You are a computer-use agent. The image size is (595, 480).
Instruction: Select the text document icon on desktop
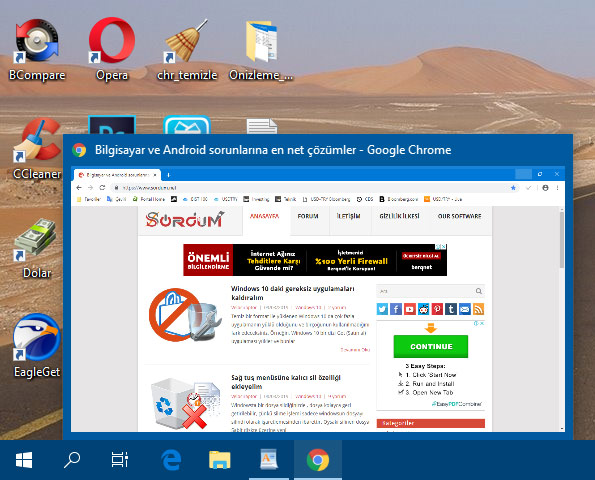(262, 126)
